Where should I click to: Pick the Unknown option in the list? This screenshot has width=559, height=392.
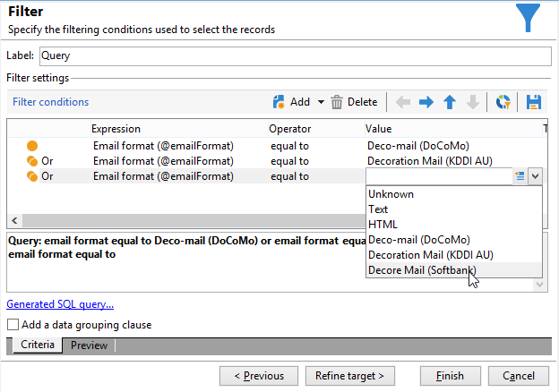pyautogui.click(x=390, y=193)
